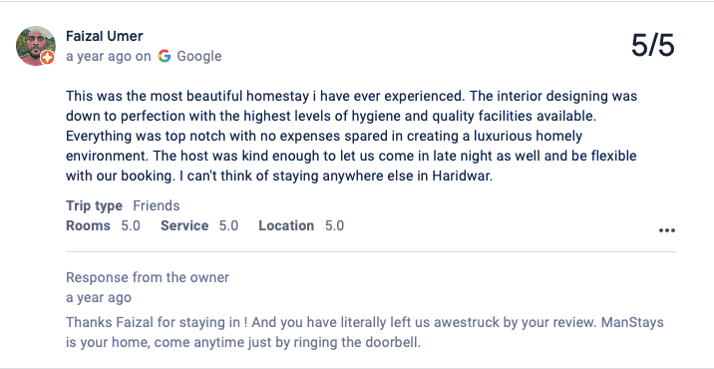Click the review text about the homestay

point(352,136)
